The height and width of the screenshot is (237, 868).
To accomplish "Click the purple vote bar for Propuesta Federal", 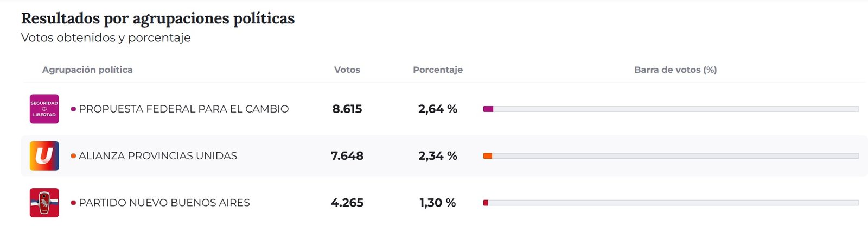I will 488,109.
